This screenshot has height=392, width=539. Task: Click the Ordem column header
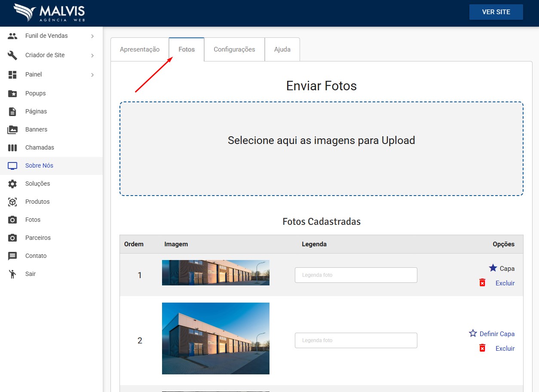134,244
